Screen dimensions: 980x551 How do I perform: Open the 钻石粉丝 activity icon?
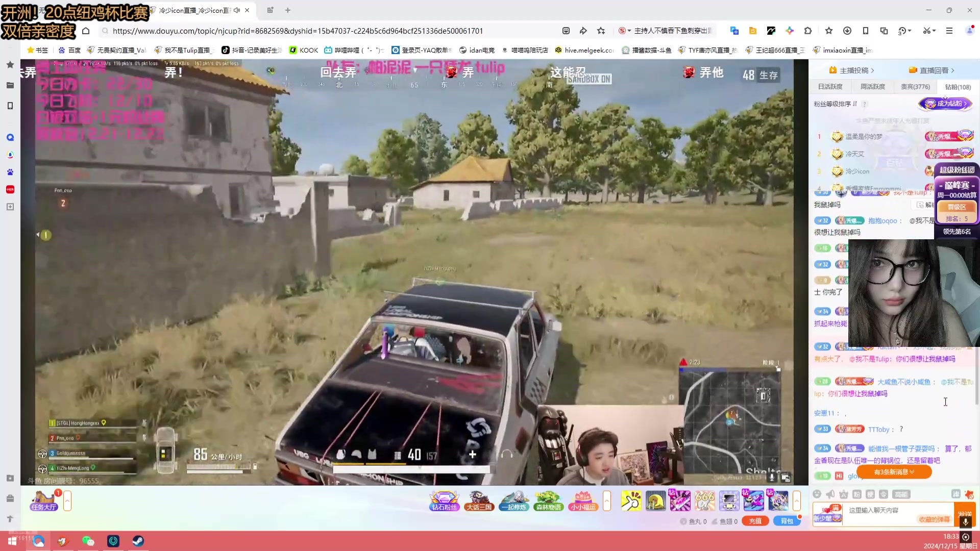pyautogui.click(x=444, y=500)
